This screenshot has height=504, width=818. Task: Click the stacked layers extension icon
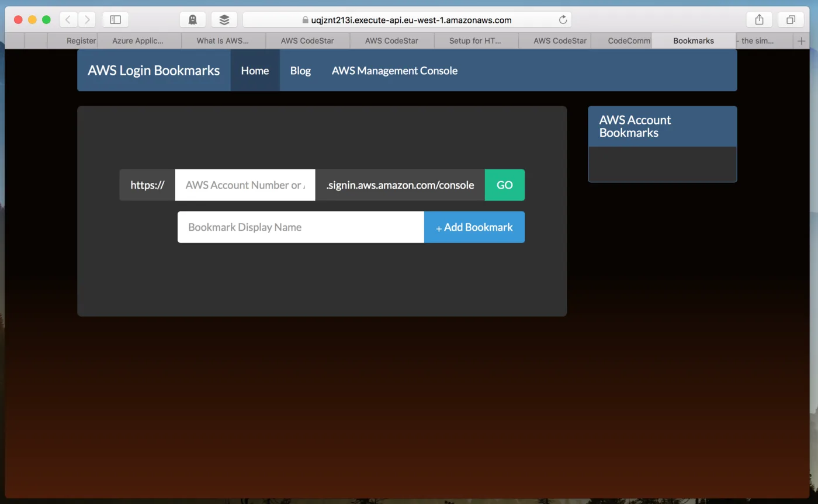pyautogui.click(x=224, y=20)
